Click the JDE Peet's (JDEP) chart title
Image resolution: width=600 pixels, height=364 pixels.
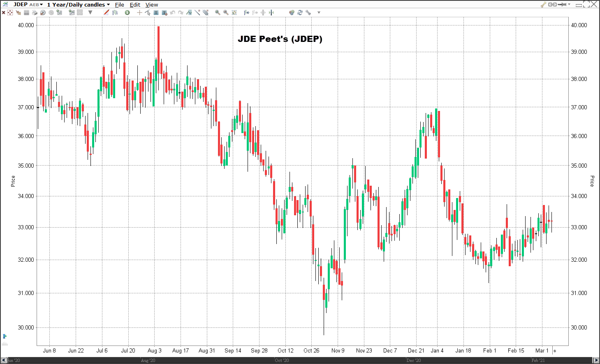point(280,39)
